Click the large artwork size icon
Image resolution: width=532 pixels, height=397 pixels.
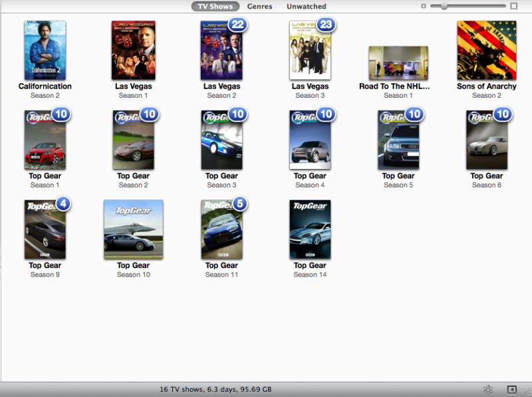(514, 6)
